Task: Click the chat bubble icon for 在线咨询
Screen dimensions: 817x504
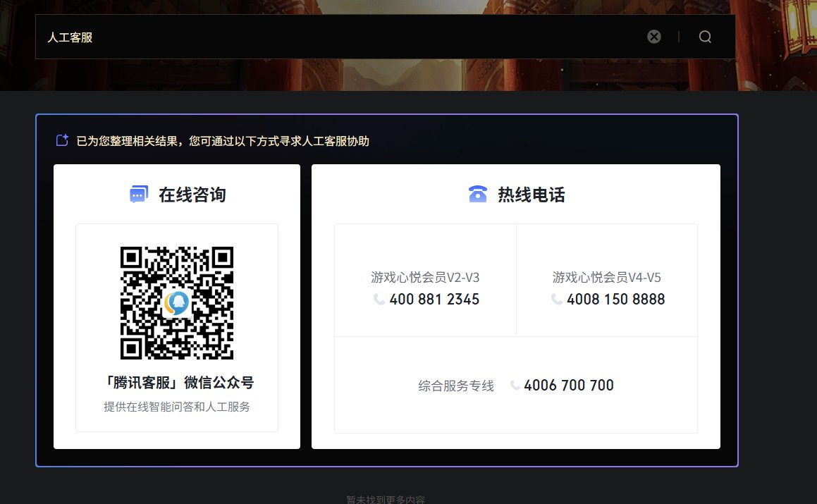Action: (x=139, y=195)
